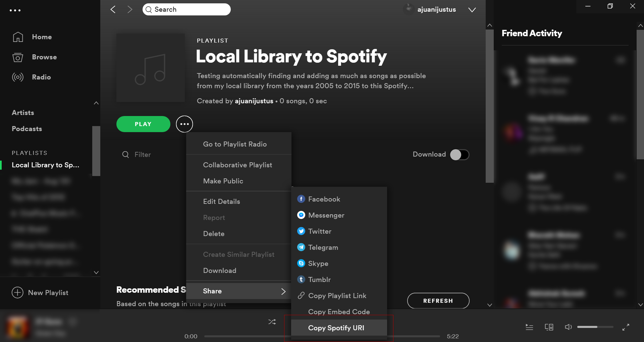Select Go to Playlist Radio
This screenshot has width=644, height=342.
coord(239,144)
